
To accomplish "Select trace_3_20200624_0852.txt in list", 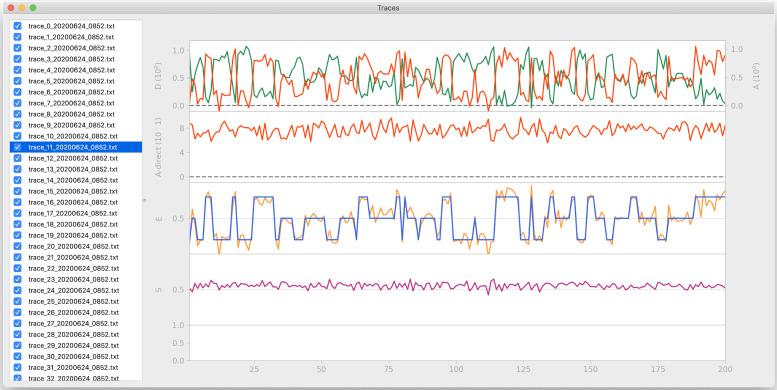I will click(x=72, y=59).
